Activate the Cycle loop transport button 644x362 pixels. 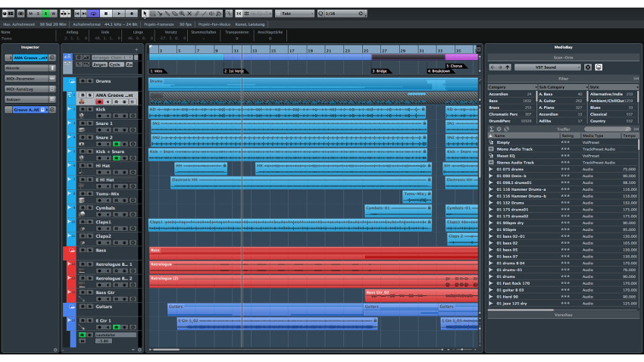[94, 14]
